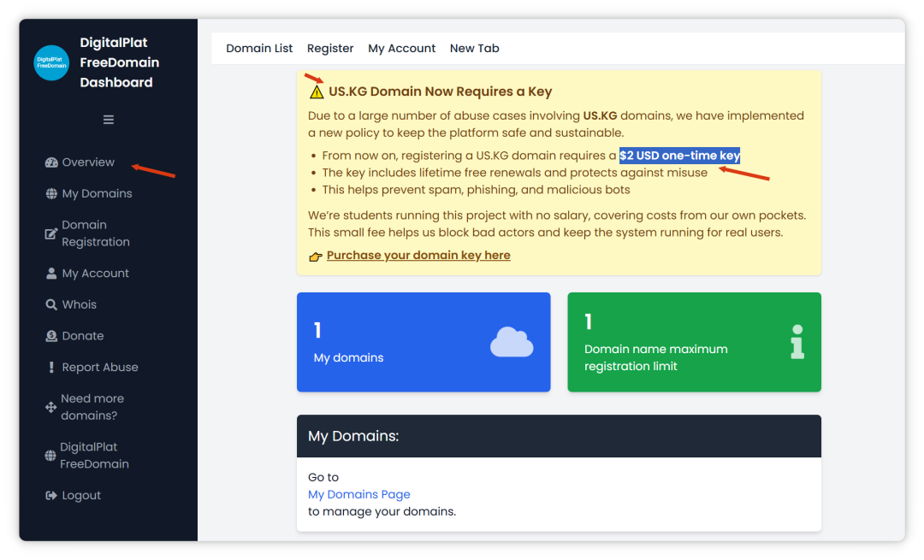
Task: Click the DigitalPlat FreeDomain sidebar link
Action: click(94, 456)
